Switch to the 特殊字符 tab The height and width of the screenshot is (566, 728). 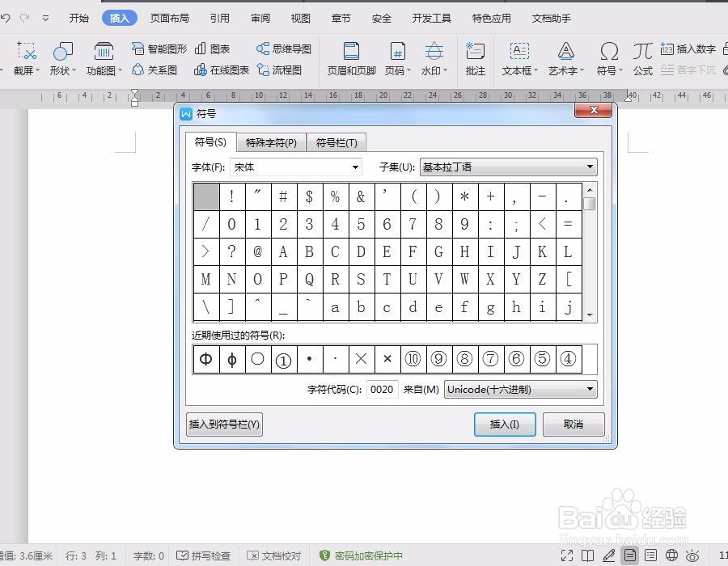tap(272, 142)
